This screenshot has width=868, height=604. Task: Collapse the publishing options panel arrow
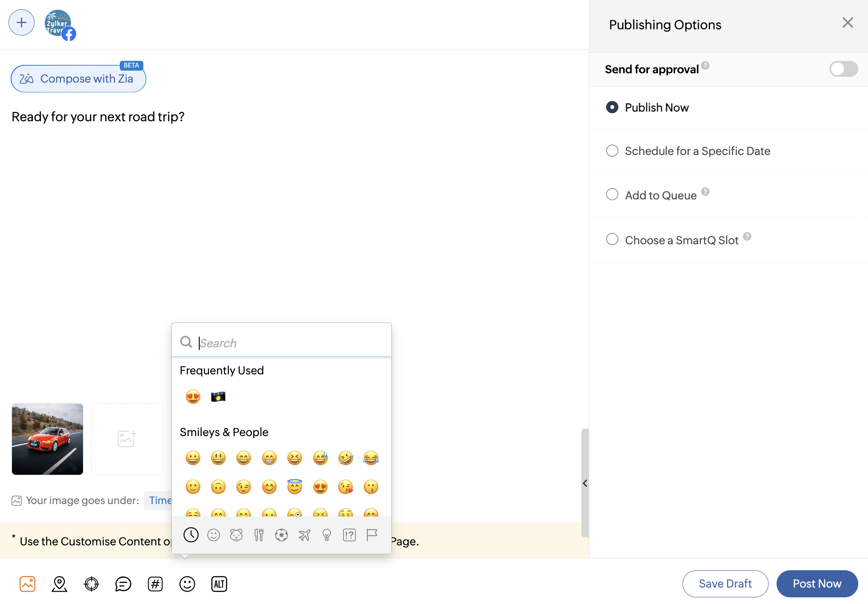[x=585, y=483]
